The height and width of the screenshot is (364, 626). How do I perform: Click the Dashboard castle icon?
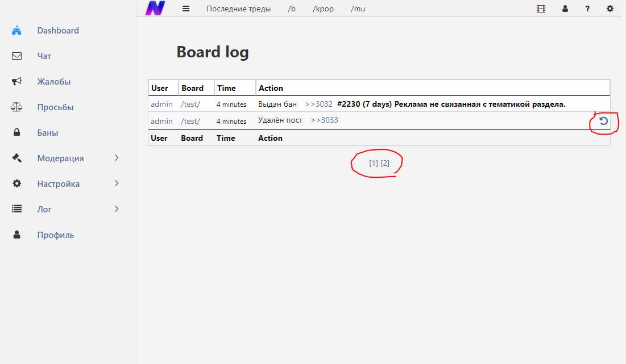(16, 31)
